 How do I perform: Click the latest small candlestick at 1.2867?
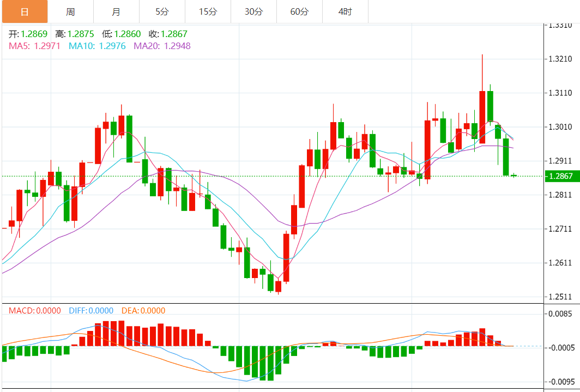[x=514, y=176]
